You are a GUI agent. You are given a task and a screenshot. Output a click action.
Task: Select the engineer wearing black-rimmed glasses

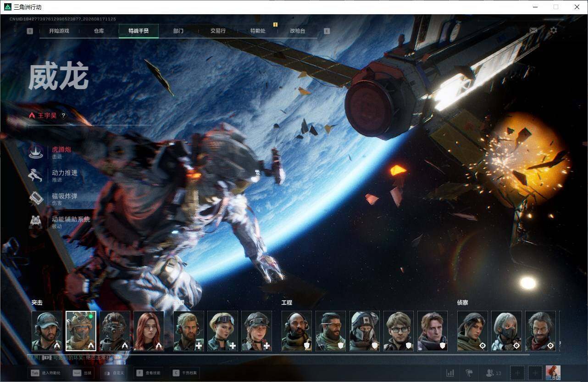[399, 331]
